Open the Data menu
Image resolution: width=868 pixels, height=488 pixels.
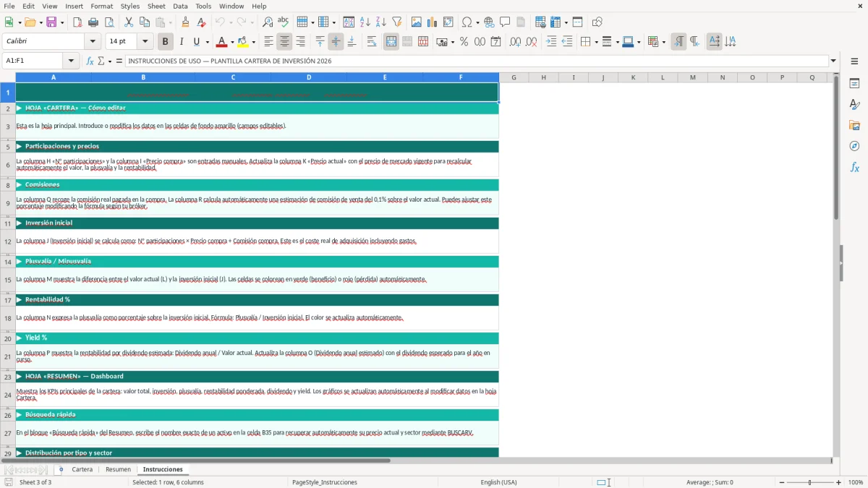click(x=180, y=6)
